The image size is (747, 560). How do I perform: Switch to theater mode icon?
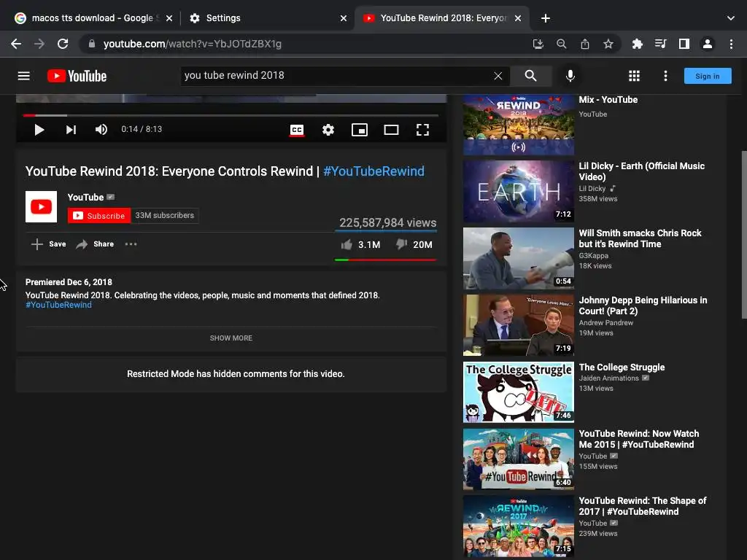click(391, 130)
